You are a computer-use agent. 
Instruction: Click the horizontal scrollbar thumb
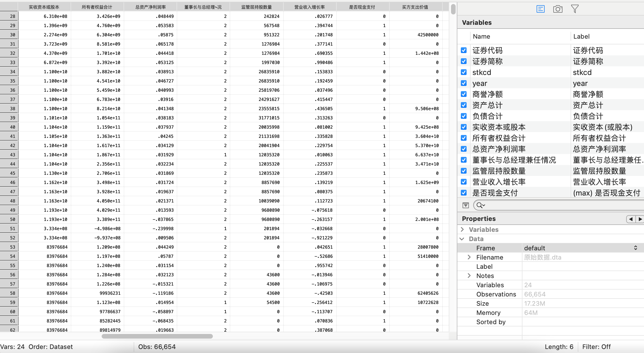click(157, 336)
